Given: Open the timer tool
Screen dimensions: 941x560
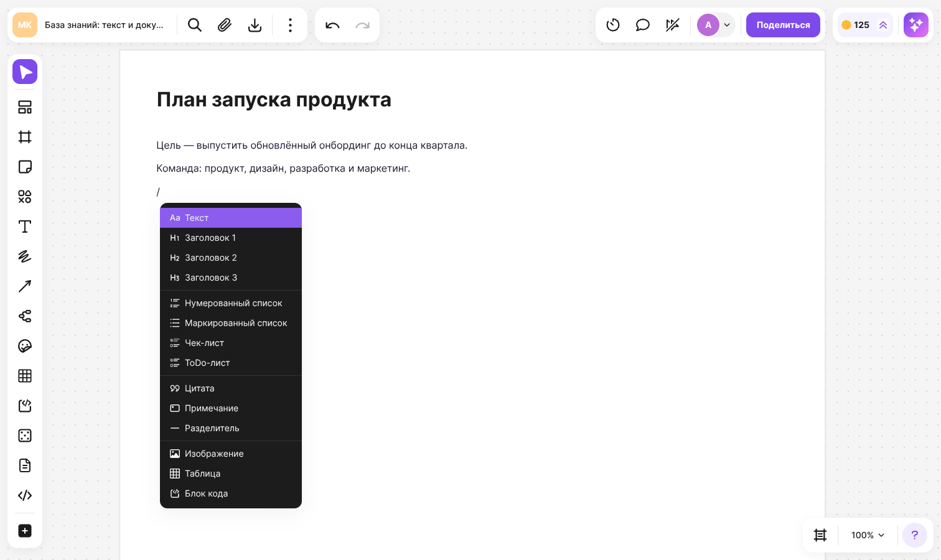Looking at the screenshot, I should (613, 25).
